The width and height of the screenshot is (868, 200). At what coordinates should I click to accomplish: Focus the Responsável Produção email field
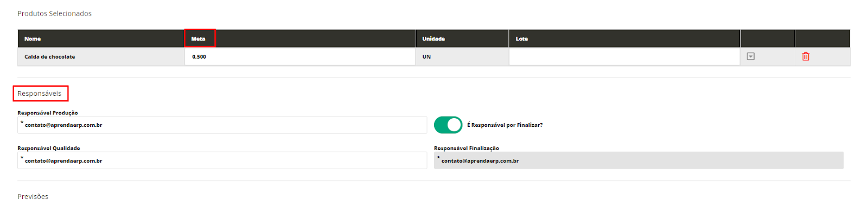222,125
